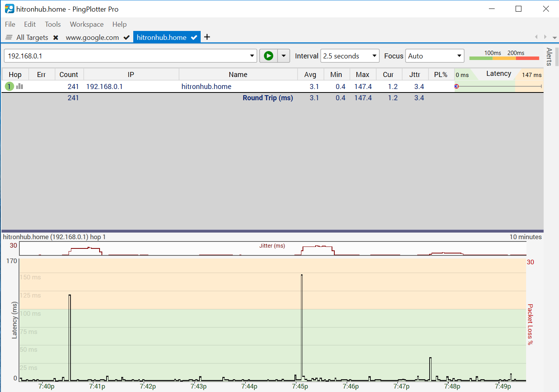Screen dimensions: 559x392
Task: Open the Tools menu
Action: click(53, 24)
